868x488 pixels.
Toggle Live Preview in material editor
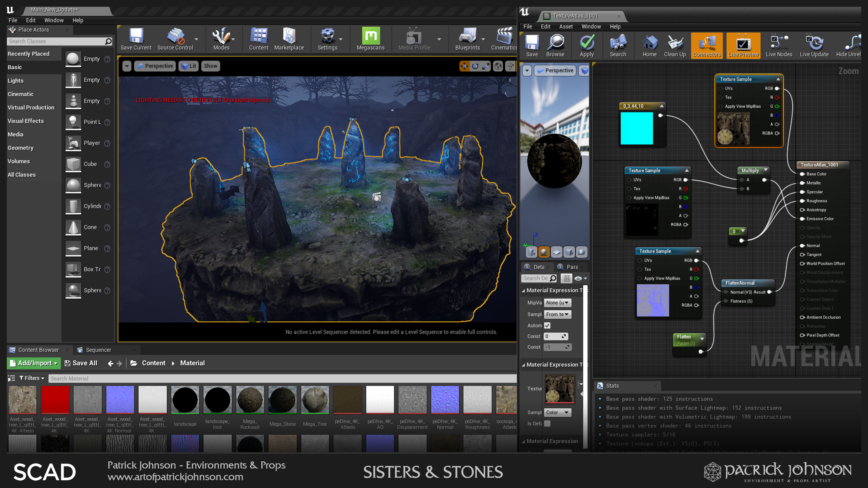click(x=743, y=46)
